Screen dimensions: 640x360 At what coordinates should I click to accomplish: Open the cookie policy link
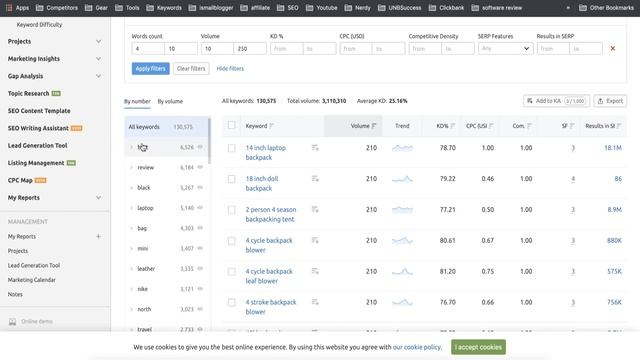(417, 347)
